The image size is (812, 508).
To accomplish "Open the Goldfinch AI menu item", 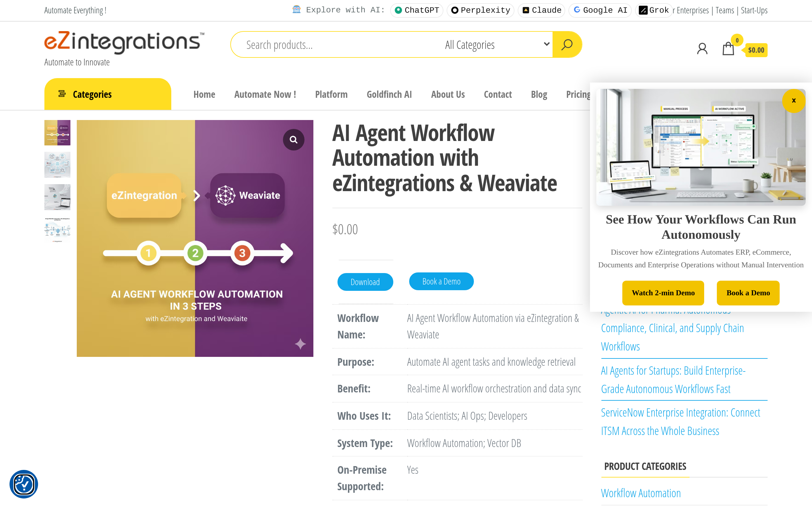I will 389,94.
